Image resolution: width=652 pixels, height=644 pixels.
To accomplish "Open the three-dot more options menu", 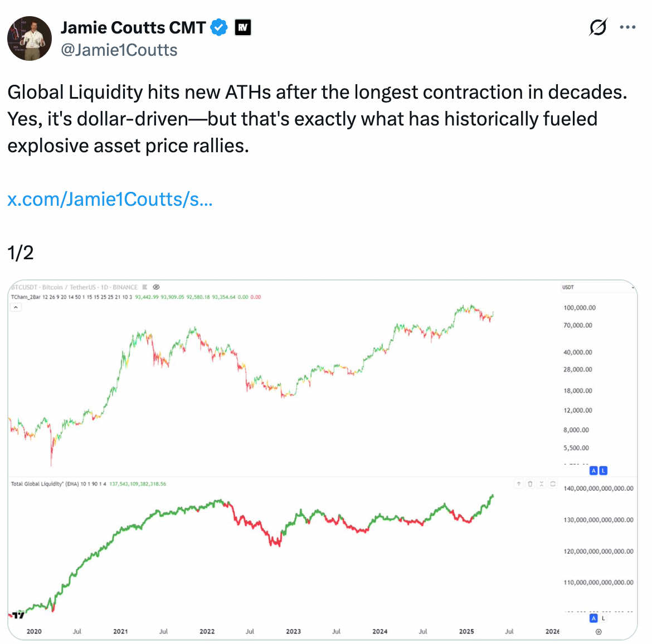I will tap(627, 27).
